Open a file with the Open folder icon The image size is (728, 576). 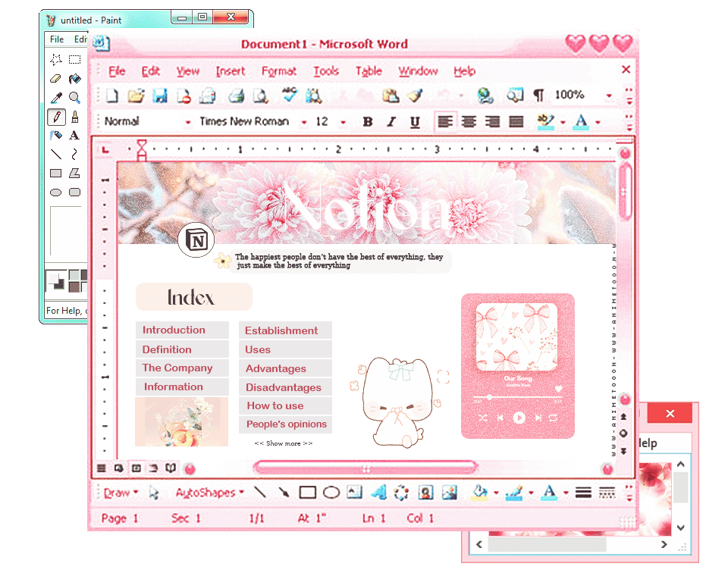[x=136, y=95]
